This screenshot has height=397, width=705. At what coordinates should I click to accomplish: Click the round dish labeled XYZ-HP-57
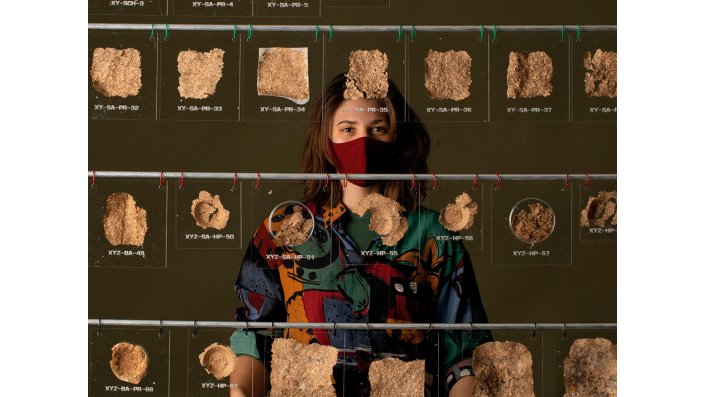tap(532, 221)
